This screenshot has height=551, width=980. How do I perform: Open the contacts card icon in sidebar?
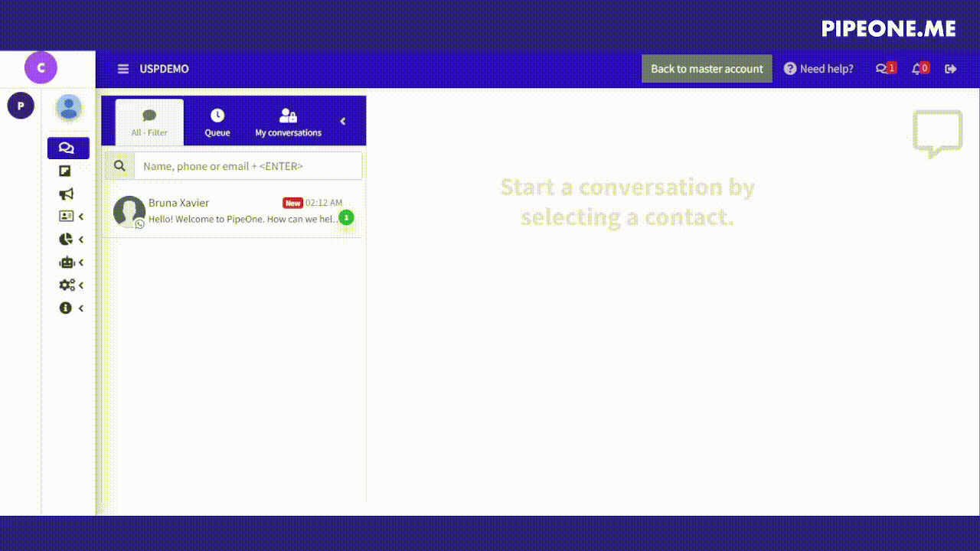pyautogui.click(x=66, y=217)
